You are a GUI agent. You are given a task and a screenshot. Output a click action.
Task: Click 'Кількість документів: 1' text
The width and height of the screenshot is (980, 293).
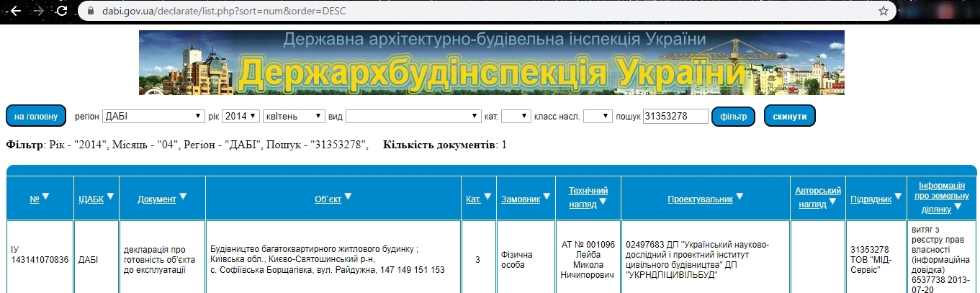click(x=445, y=145)
